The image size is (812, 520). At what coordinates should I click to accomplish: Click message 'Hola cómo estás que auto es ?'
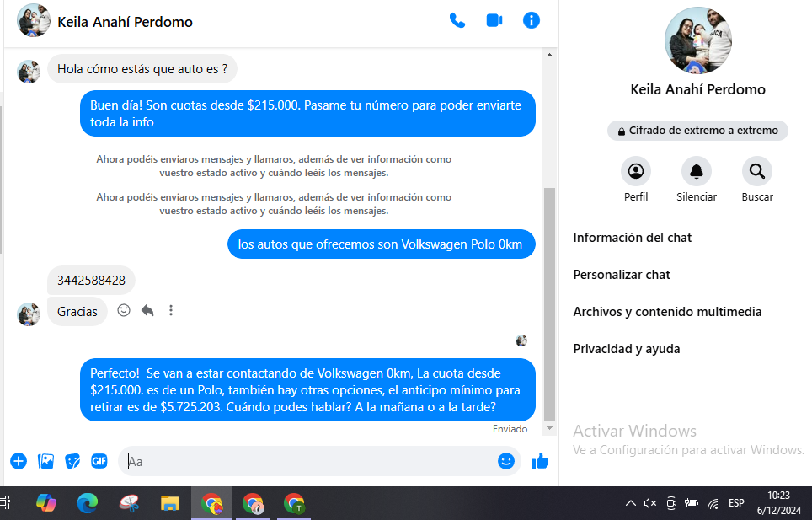pos(142,69)
